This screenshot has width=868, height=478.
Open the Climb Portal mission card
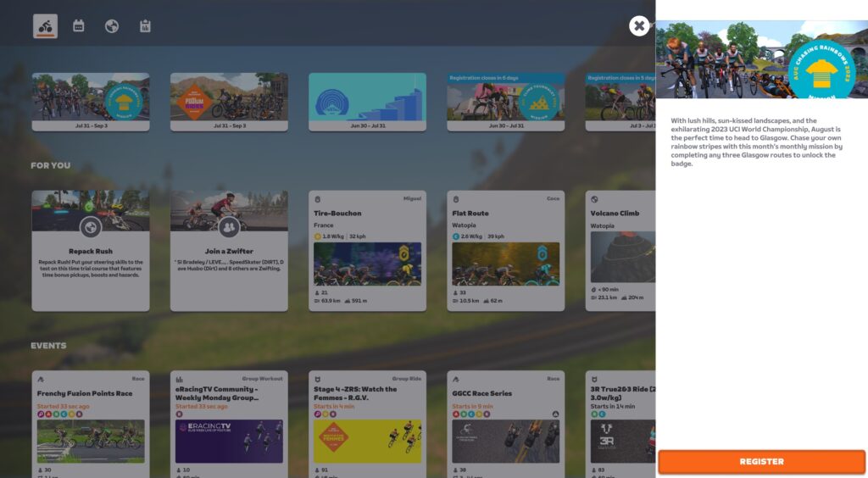click(506, 102)
